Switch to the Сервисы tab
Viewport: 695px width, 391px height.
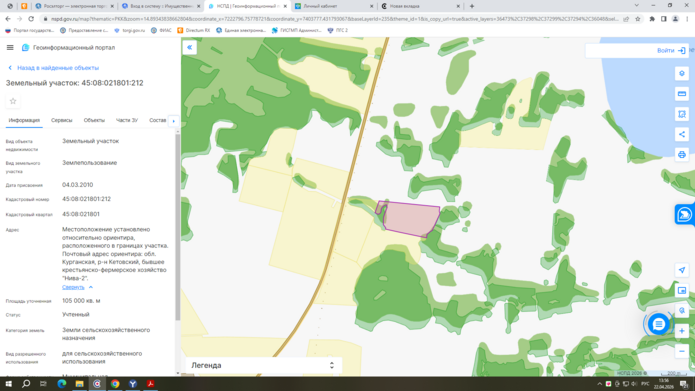point(62,120)
